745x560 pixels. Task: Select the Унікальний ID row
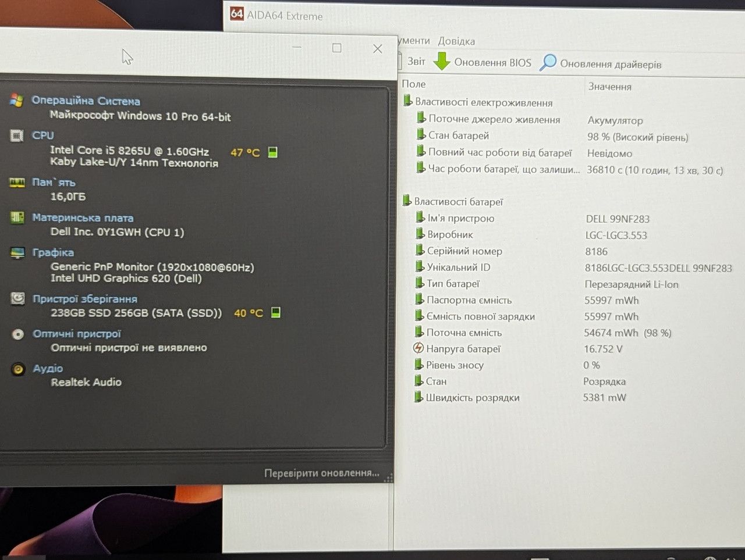click(x=573, y=267)
